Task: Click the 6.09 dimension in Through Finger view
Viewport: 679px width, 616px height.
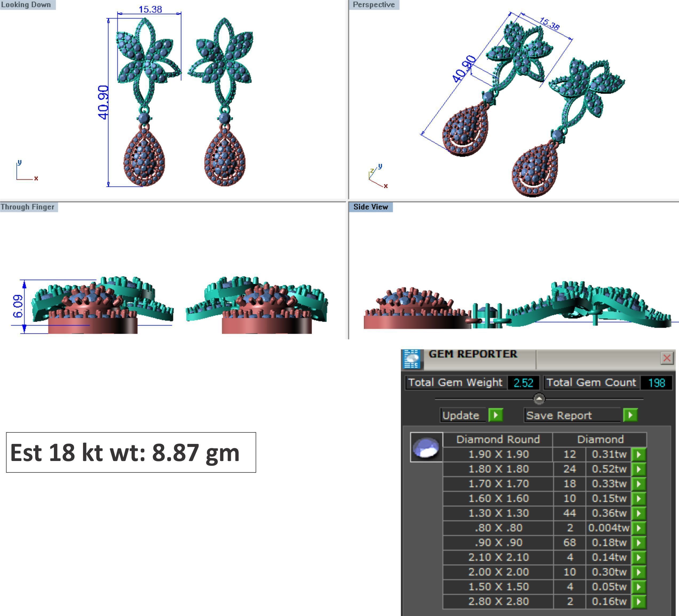Action: [x=18, y=306]
